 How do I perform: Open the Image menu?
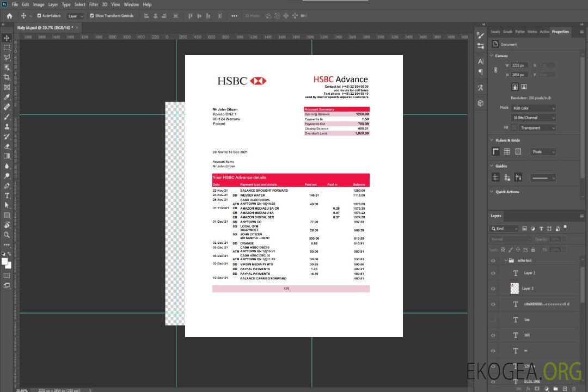tap(39, 4)
